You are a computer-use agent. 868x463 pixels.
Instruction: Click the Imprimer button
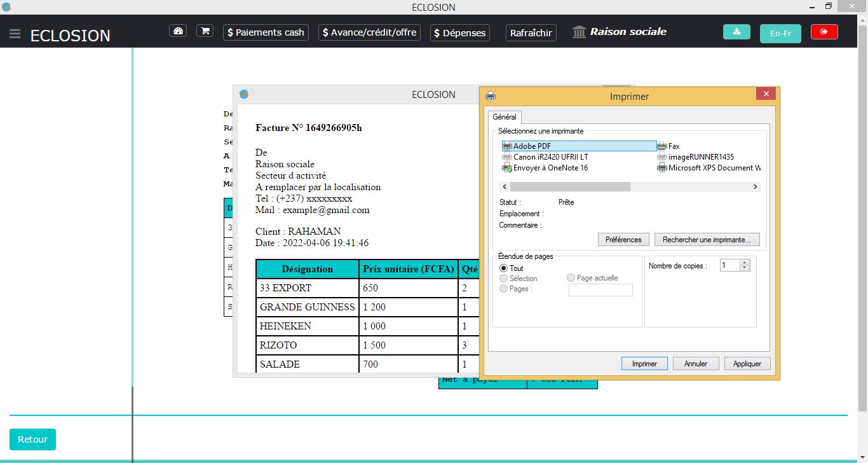[x=644, y=364]
